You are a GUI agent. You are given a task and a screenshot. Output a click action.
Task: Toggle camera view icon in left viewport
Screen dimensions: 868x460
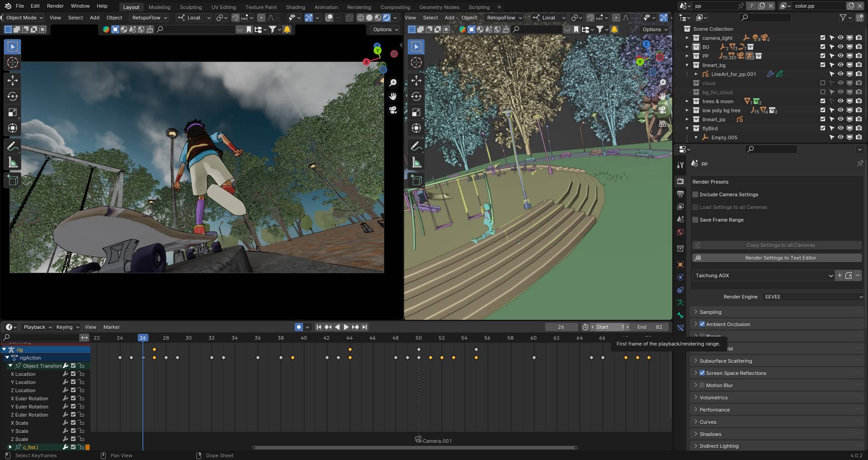393,110
